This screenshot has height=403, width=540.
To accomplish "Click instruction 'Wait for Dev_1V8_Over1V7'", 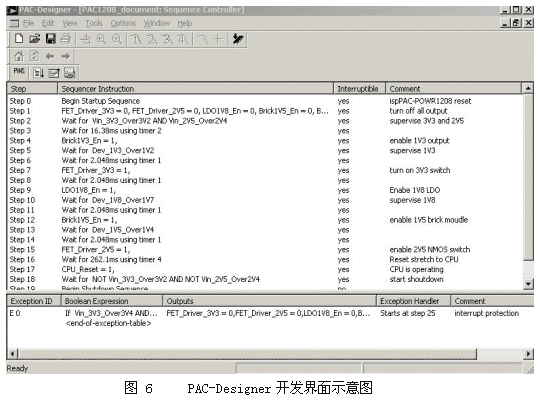I will pos(107,200).
